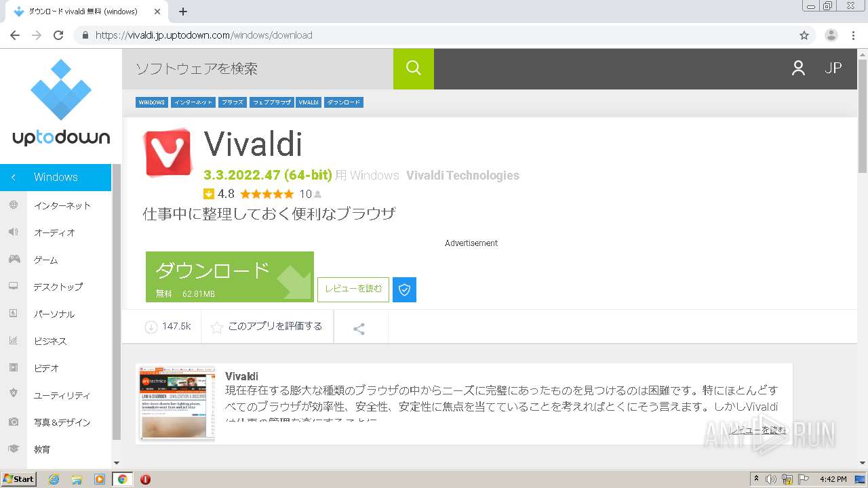Select the ビデオ film icon

coord(14,368)
